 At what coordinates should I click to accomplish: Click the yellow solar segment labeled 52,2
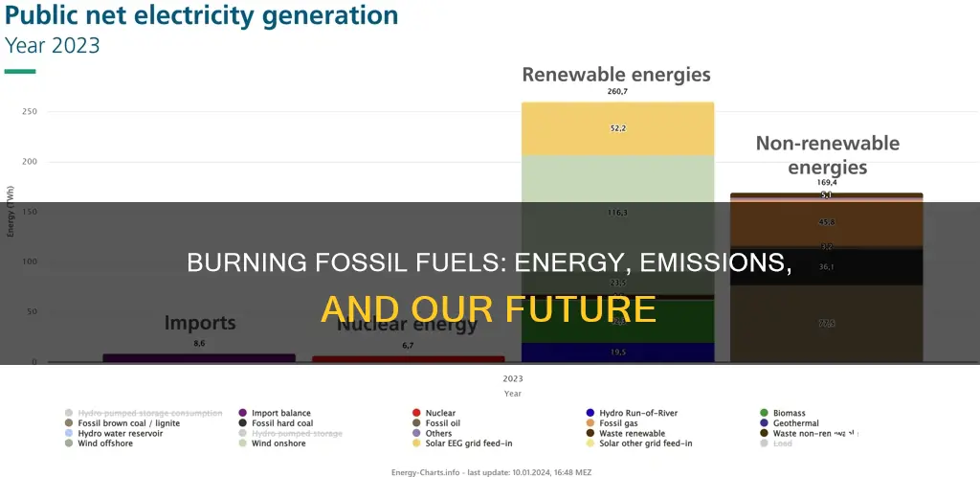click(x=617, y=128)
